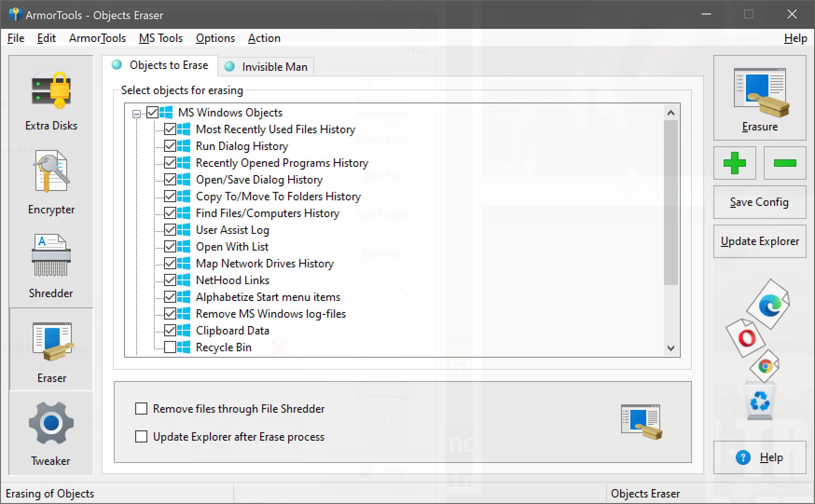Viewport: 815px width, 504px height.
Task: Click the Erasing of Objects status text
Action: 50,493
